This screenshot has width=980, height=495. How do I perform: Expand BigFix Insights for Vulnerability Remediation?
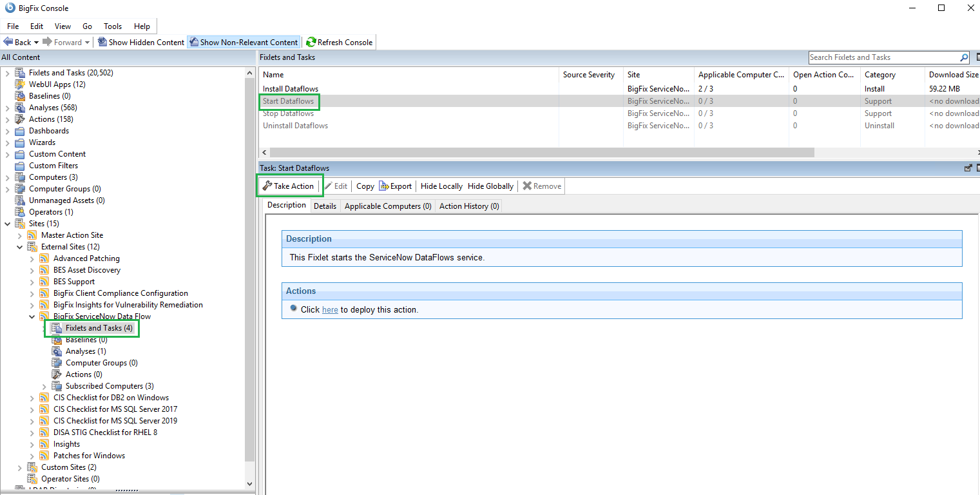[32, 305]
